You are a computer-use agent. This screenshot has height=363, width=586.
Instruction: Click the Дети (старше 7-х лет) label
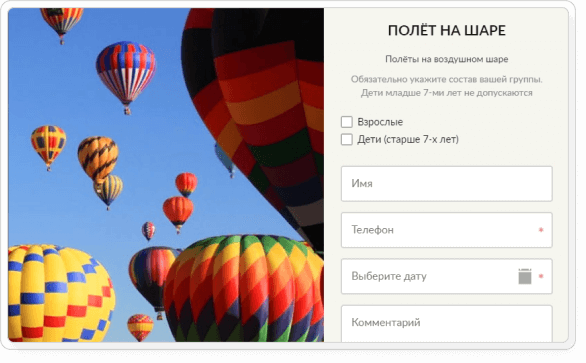point(408,139)
